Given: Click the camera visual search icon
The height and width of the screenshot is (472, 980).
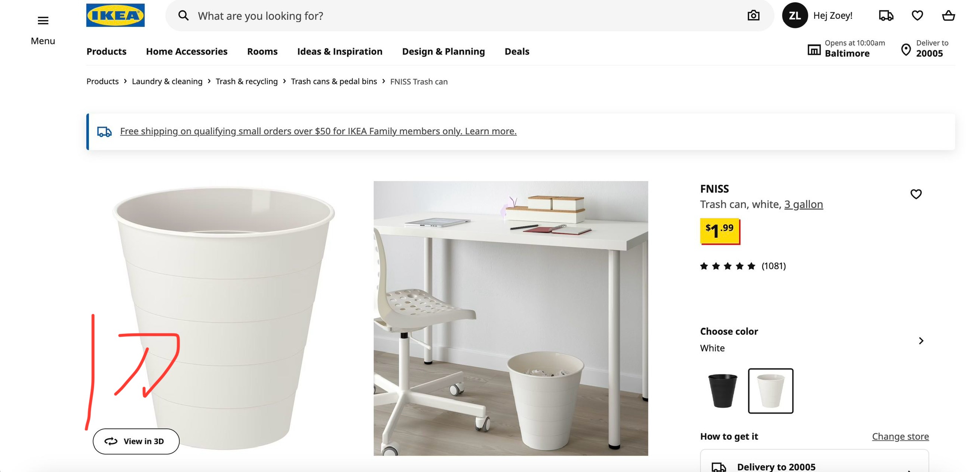Looking at the screenshot, I should pos(753,16).
